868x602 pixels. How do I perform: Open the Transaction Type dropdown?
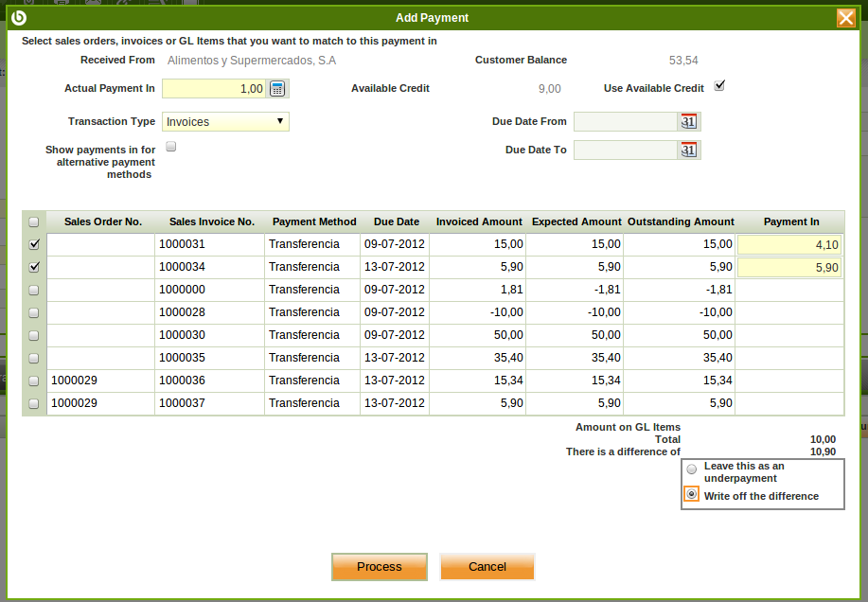[x=225, y=121]
